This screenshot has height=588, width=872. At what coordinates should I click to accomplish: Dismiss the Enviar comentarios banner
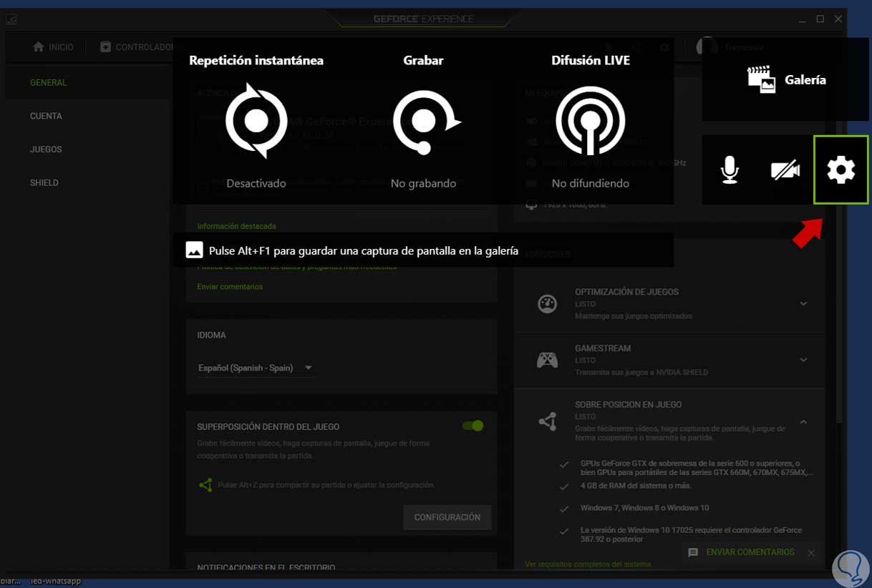pos(811,553)
